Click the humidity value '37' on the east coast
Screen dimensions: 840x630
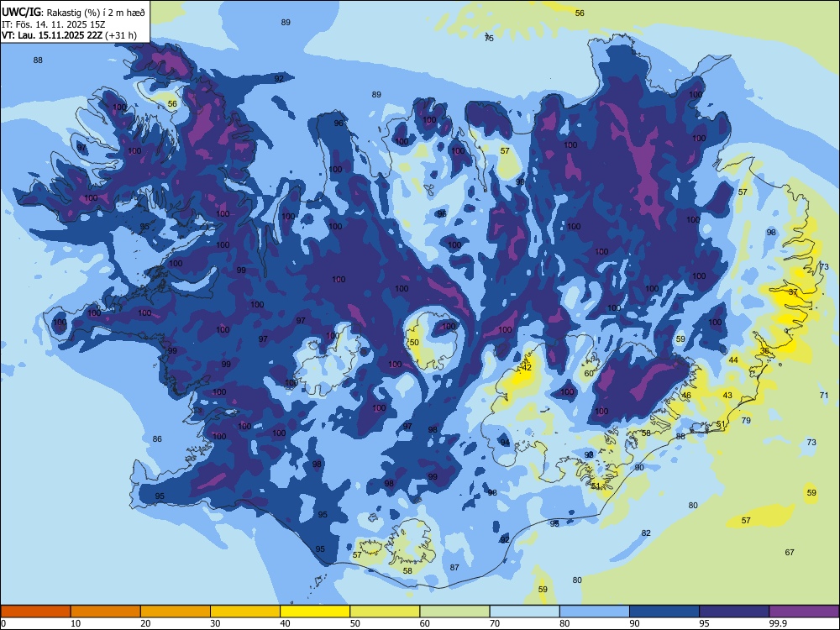793,292
